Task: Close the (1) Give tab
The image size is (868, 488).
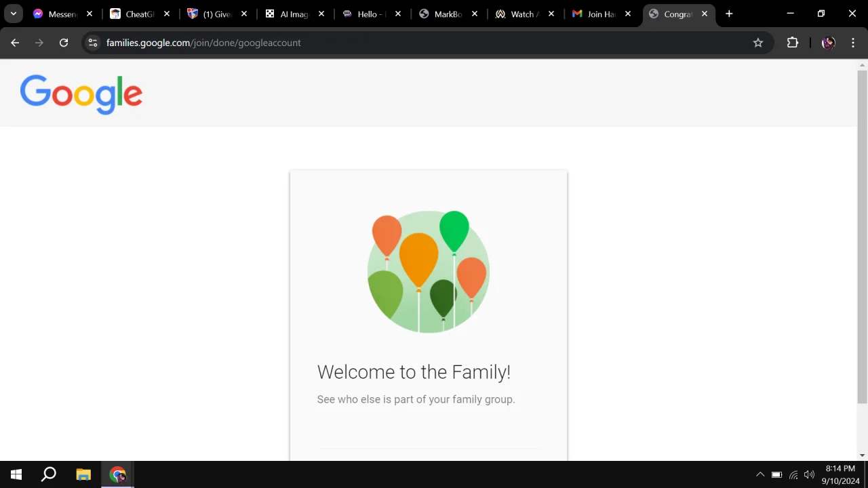Action: [x=244, y=14]
